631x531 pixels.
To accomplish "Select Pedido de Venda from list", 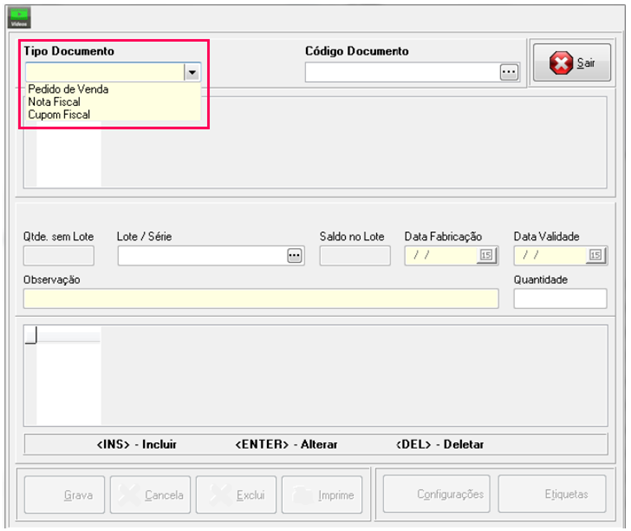I will click(x=68, y=89).
